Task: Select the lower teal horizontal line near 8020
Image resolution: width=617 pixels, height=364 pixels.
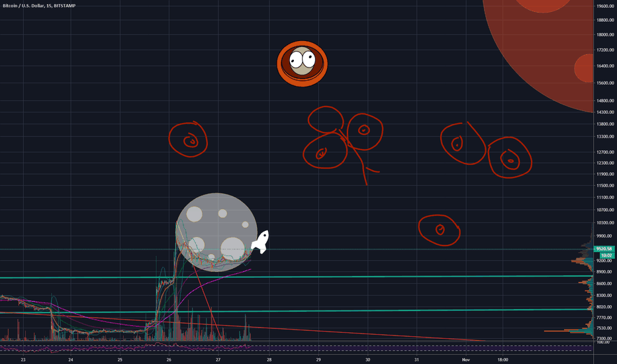Action: point(297,311)
